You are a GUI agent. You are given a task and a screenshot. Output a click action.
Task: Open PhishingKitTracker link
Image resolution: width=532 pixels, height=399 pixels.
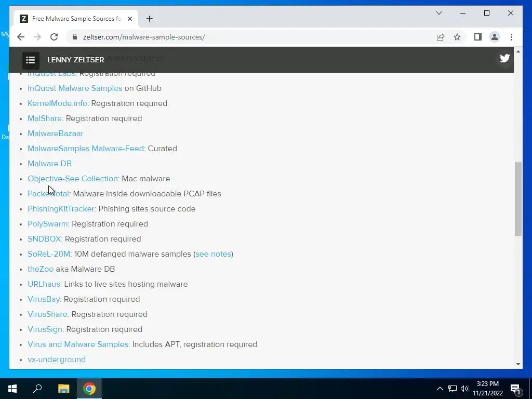[61, 209]
